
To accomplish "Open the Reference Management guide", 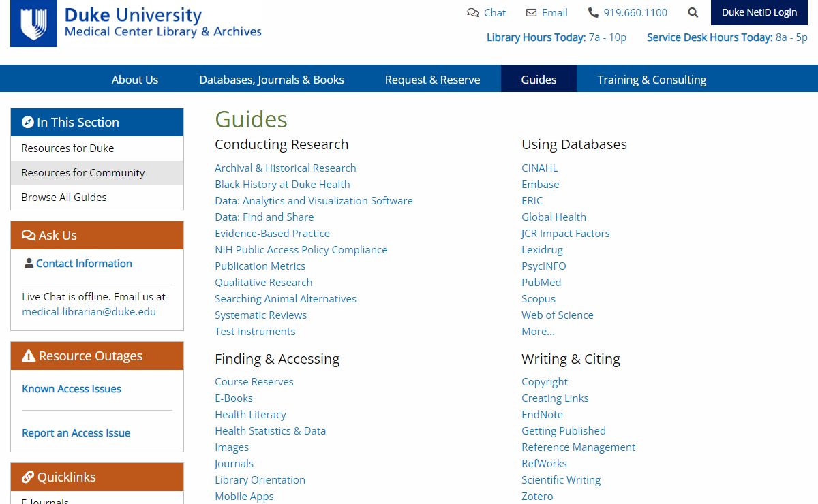I will [x=578, y=447].
